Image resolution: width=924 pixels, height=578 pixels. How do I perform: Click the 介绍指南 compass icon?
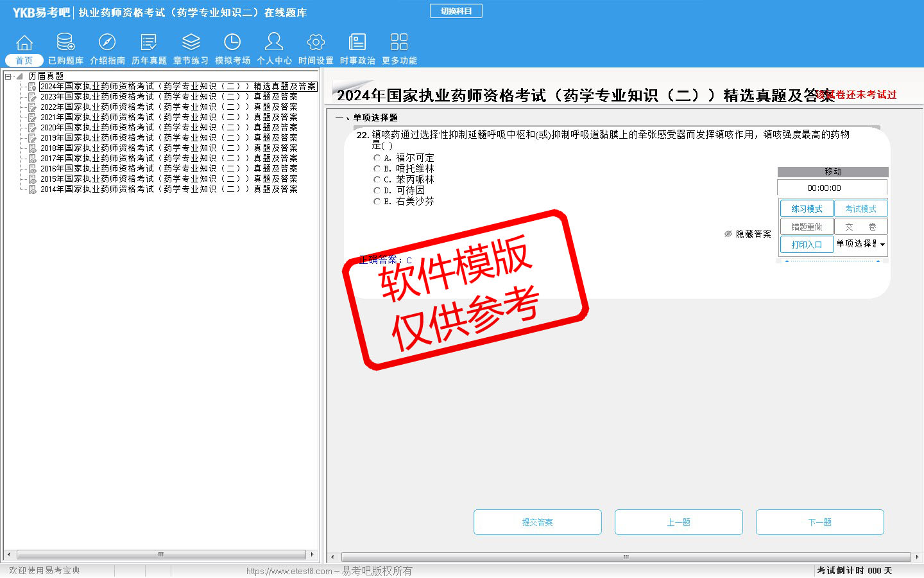(x=107, y=43)
